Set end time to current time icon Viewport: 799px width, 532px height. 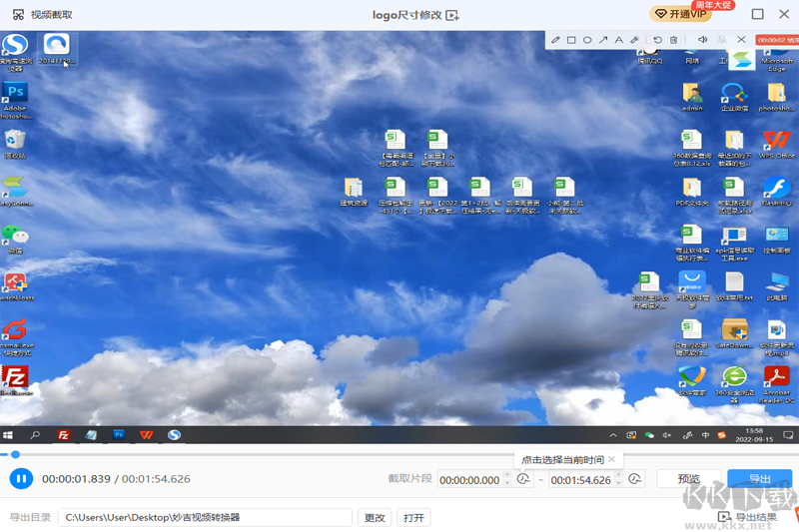coord(634,480)
